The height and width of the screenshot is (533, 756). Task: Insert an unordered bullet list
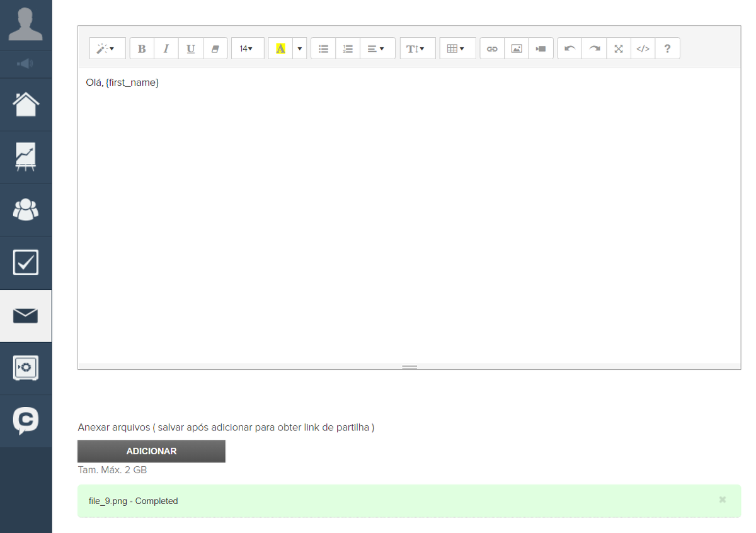[x=324, y=49]
